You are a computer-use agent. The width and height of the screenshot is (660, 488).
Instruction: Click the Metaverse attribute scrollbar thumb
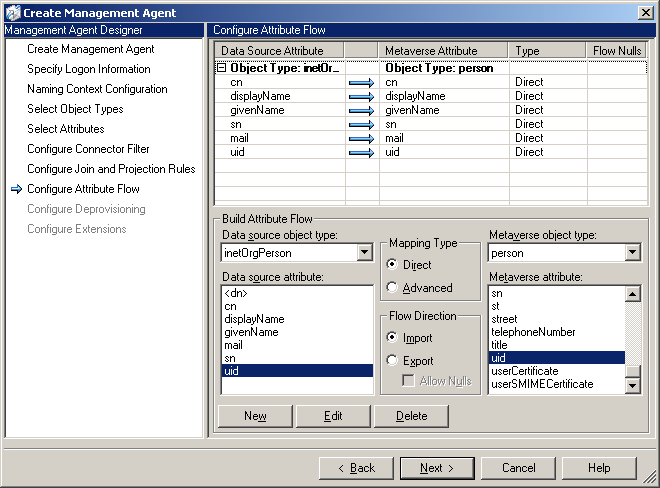point(632,371)
